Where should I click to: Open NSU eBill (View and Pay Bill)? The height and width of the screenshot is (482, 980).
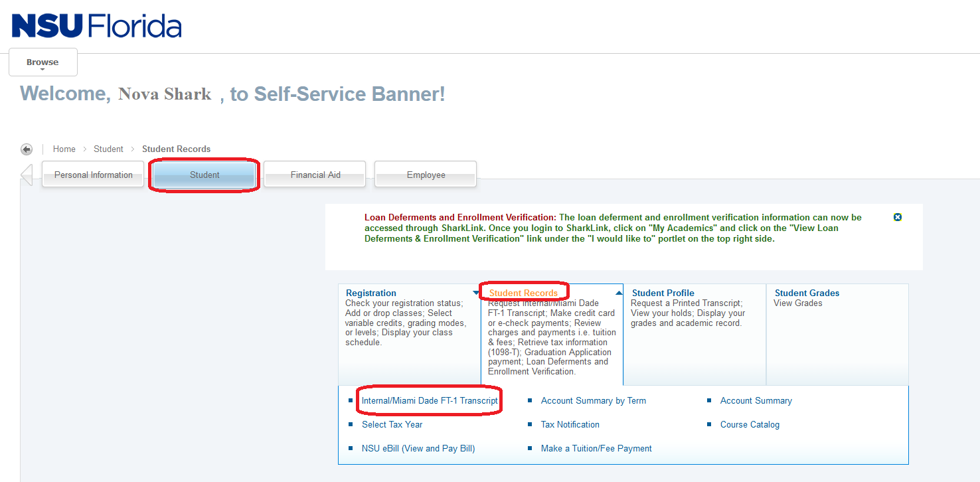pyautogui.click(x=418, y=449)
